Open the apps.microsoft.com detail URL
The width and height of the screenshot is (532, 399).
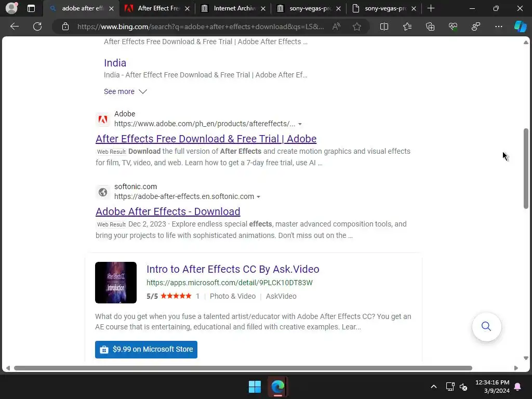tap(229, 283)
